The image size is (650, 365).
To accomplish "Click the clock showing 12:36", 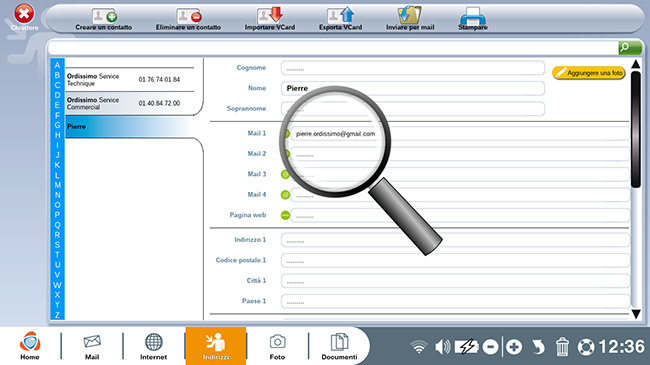I will point(621,347).
